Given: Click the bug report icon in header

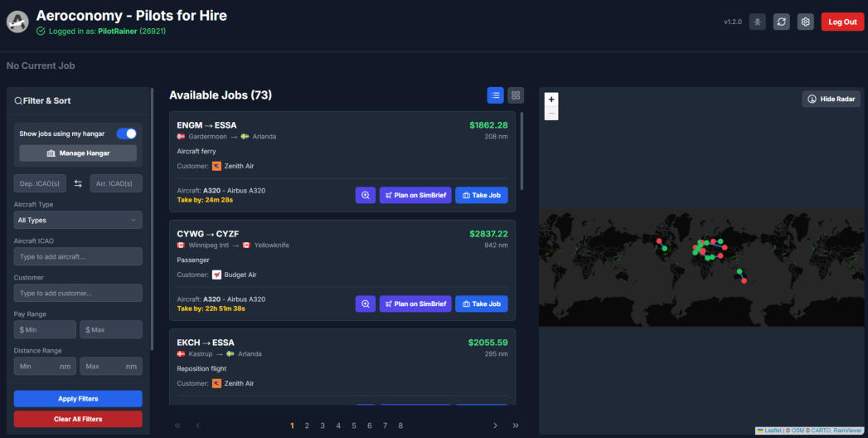Looking at the screenshot, I should (x=757, y=22).
